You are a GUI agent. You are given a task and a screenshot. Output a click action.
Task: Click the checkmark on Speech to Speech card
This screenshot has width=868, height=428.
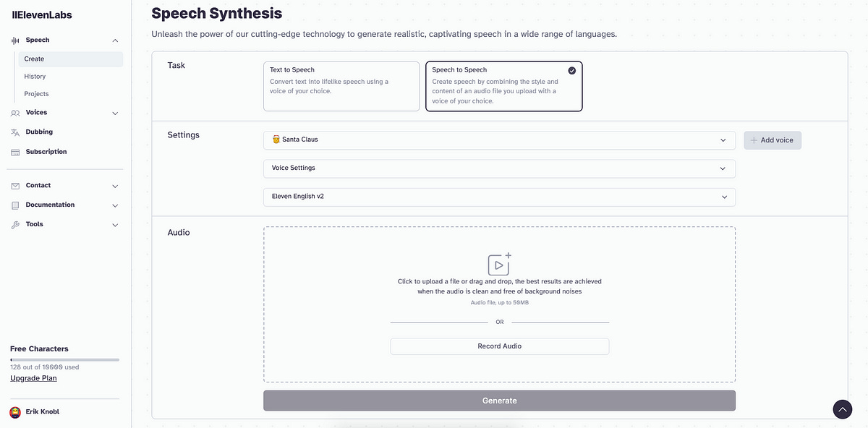(x=572, y=70)
